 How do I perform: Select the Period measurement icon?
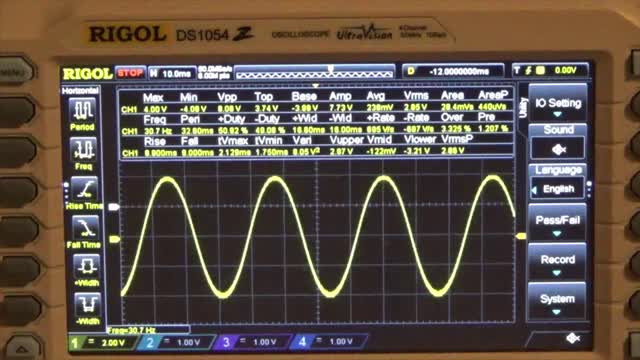click(x=83, y=114)
